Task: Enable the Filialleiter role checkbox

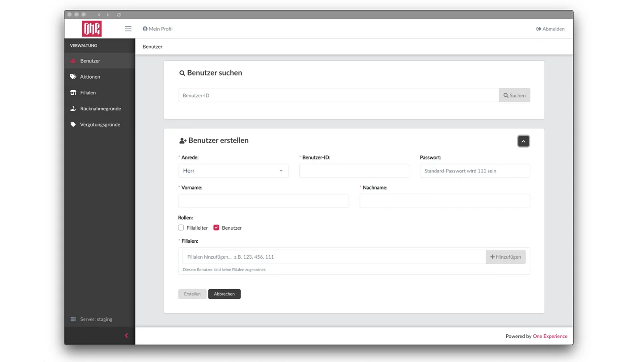Action: (181, 227)
